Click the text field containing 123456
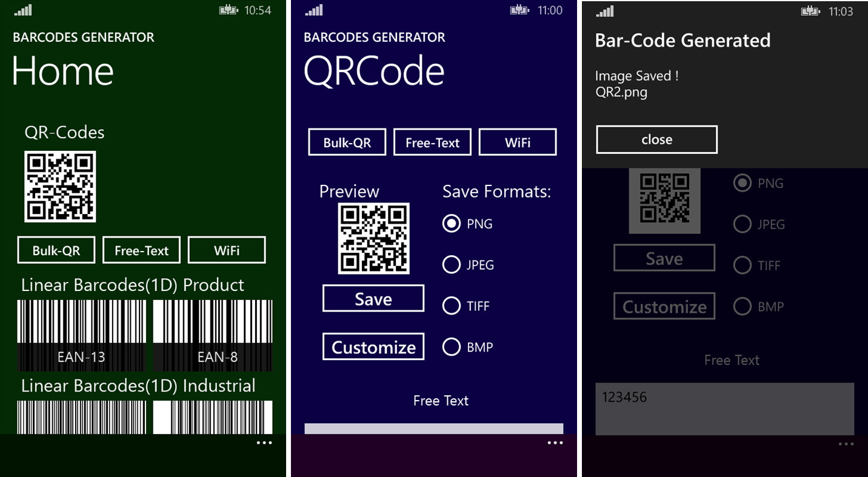This screenshot has width=868, height=477. 725,409
